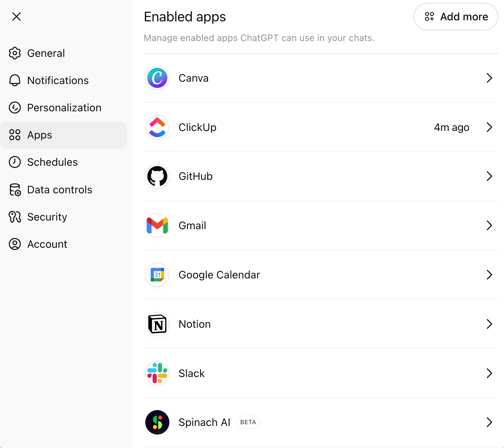Click the Notifications bell icon
Screen dimensions: 504x448
pyautogui.click(x=15, y=80)
